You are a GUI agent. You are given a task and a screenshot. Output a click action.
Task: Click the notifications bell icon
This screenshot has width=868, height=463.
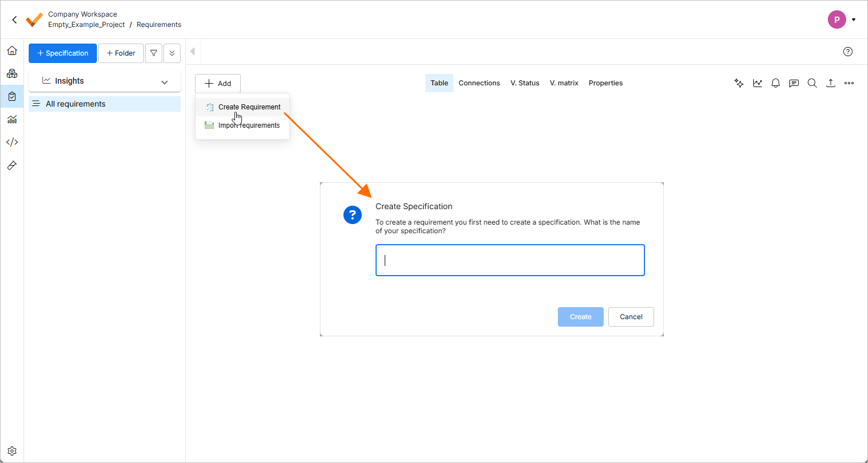(x=776, y=83)
